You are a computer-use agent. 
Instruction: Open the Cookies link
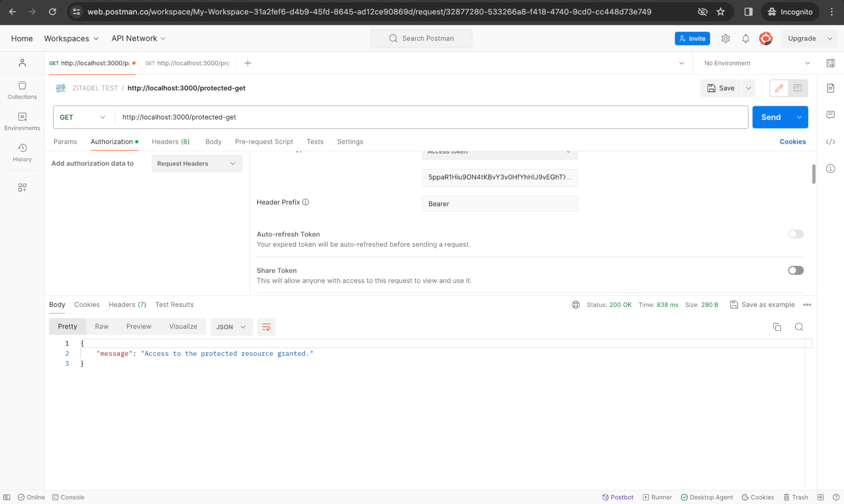pos(792,142)
